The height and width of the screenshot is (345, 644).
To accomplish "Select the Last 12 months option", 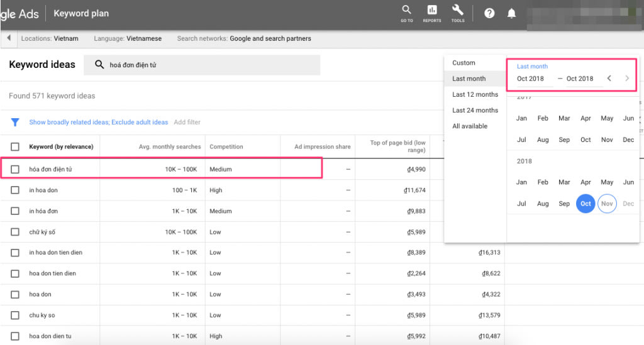I will 475,94.
